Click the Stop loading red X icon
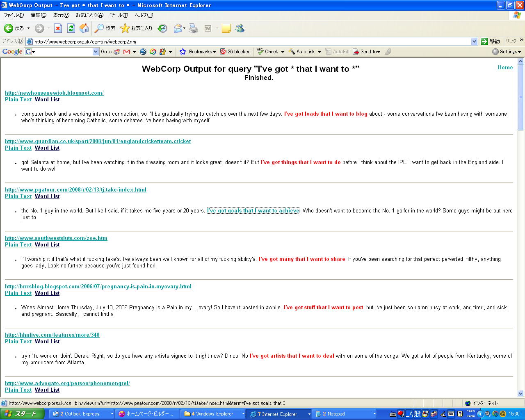Image resolution: width=525 pixels, height=420 pixels. click(x=58, y=28)
